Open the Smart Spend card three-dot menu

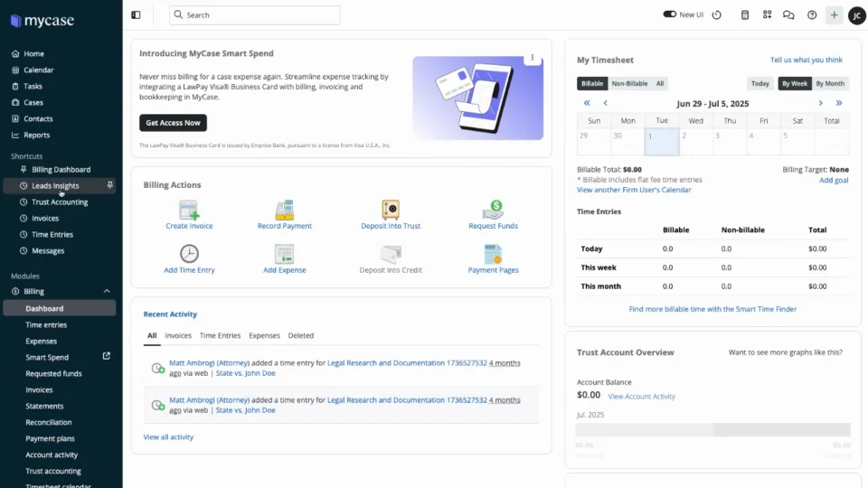[532, 58]
